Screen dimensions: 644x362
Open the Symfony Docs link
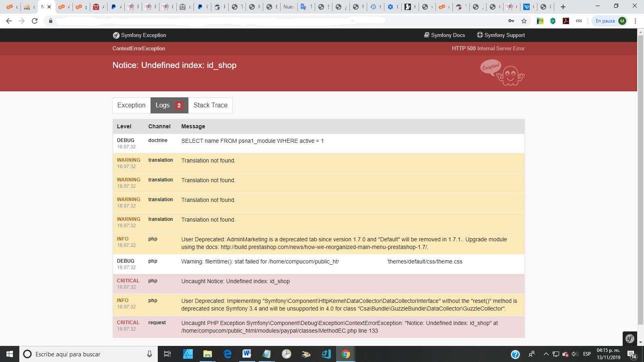pos(444,35)
